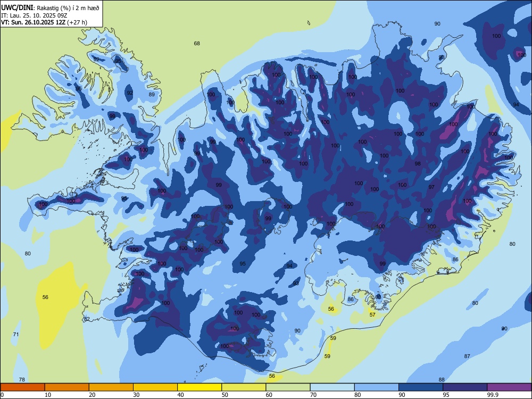The height and width of the screenshot is (399, 532).
Task: Click the '50' legend scale label
Action: click(225, 395)
